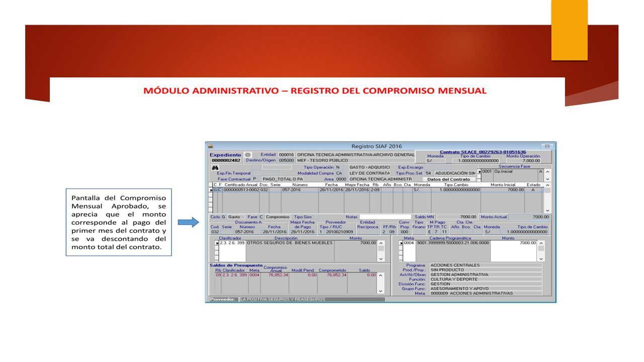Image resolution: width=644 pixels, height=362 pixels.
Task: Click up arrow of Saldos de Presupuesto scrollbar
Action: tap(381, 276)
